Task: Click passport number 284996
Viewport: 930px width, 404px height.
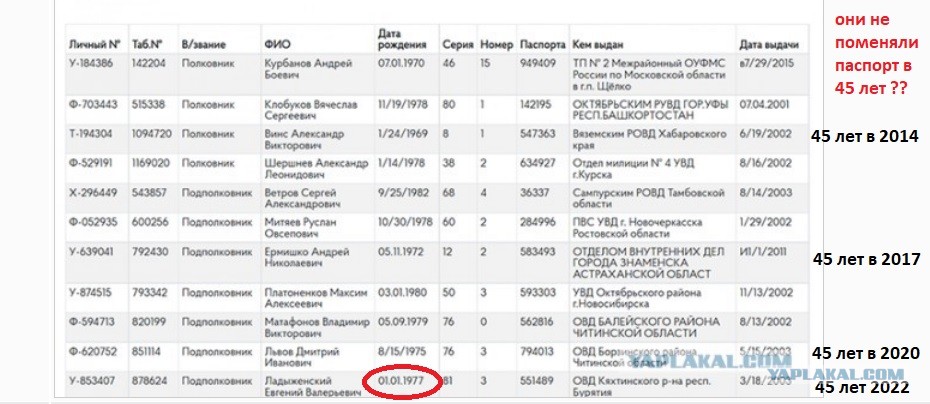Action: (538, 222)
